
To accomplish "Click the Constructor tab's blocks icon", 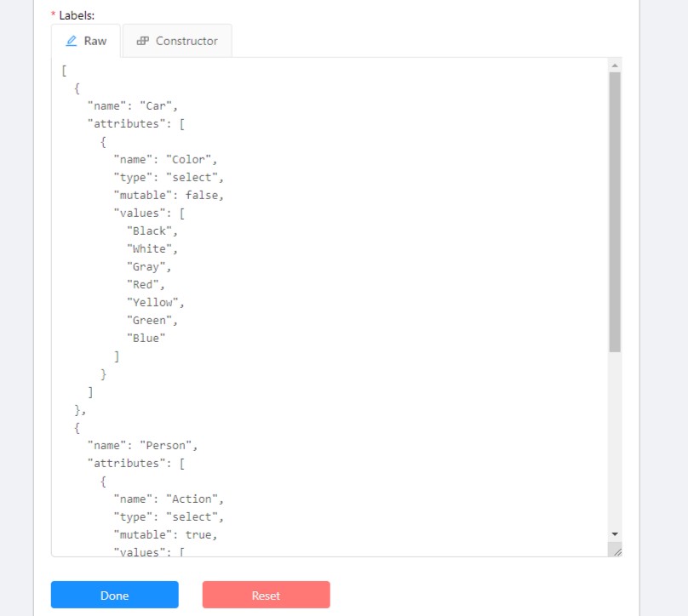I will 143,41.
